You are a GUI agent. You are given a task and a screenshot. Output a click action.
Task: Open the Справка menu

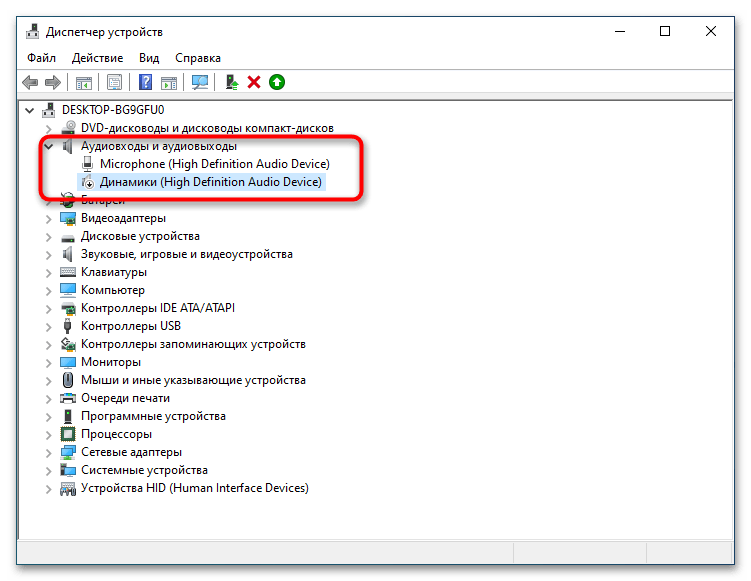coord(198,58)
